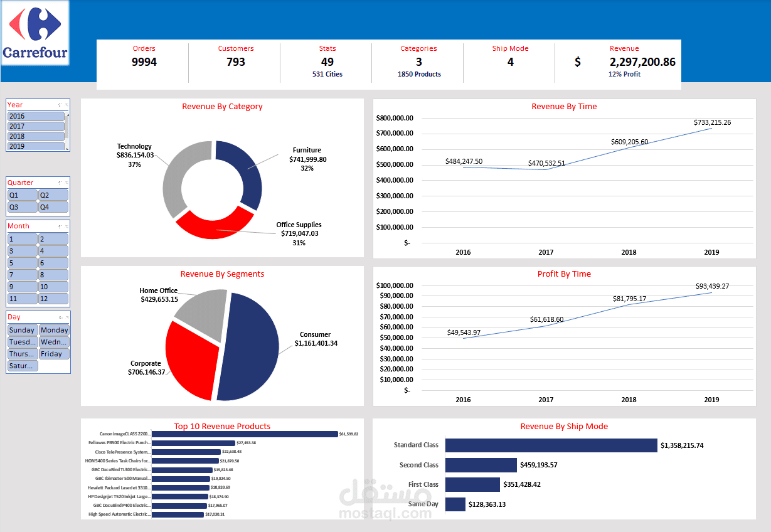
Task: Clear filters on the Month slicer
Action: [66, 226]
